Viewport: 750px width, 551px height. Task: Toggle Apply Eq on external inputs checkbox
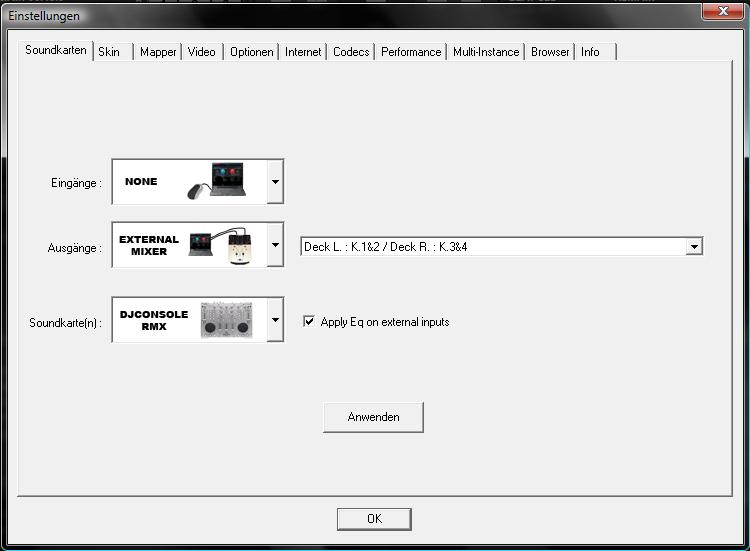click(309, 321)
